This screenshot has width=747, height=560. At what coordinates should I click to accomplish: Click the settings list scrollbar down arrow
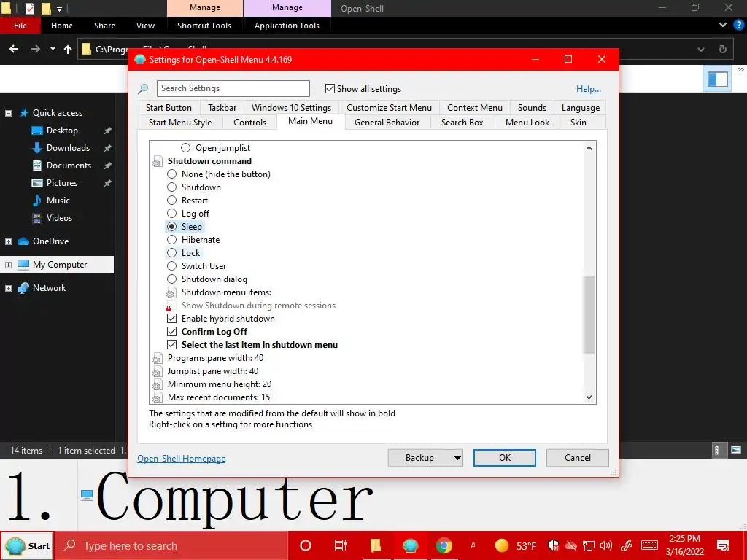[589, 397]
